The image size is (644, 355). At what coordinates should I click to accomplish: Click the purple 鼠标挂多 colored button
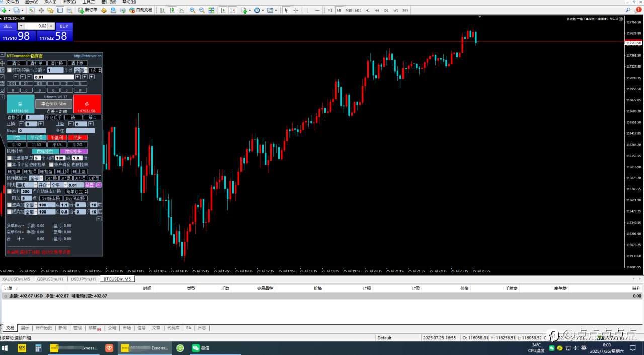(x=73, y=151)
